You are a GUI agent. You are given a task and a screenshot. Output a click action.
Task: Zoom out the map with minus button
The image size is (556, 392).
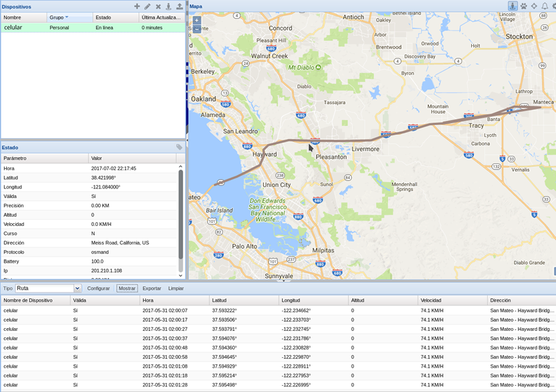point(197,28)
